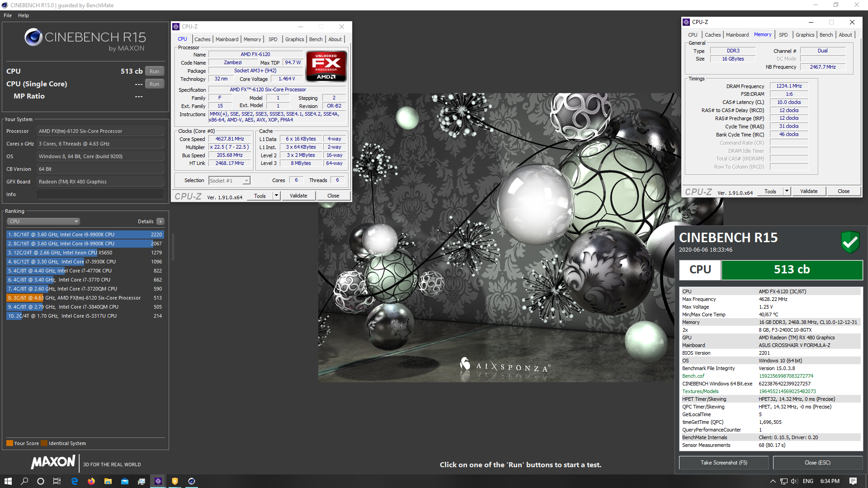Click ENG language indicator in tray

[x=808, y=481]
